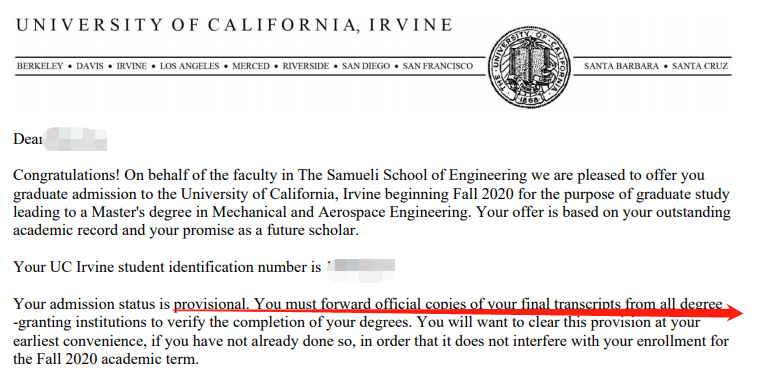Click SAN FRANCISCO in the campus list
Viewport: 759px width, 378px height.
click(x=438, y=66)
